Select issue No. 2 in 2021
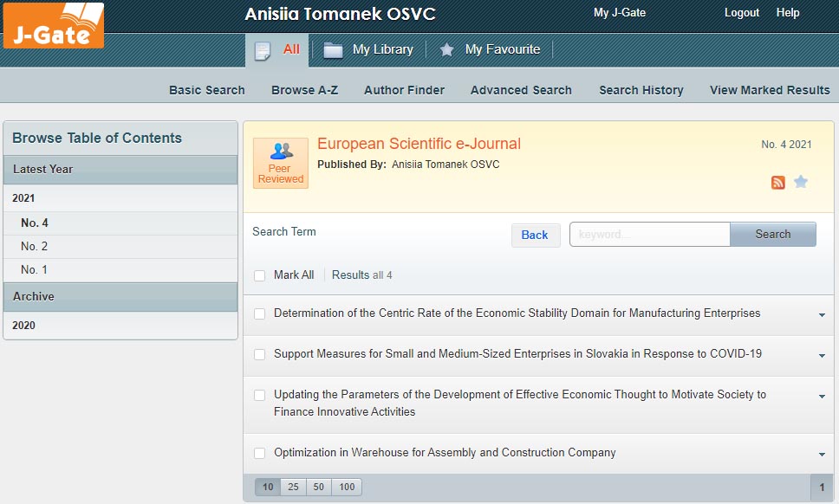Viewport: 839px width, 504px height. tap(35, 247)
